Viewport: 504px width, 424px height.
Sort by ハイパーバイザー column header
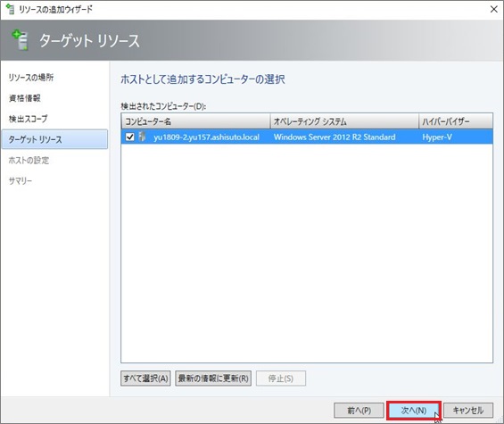(456, 121)
